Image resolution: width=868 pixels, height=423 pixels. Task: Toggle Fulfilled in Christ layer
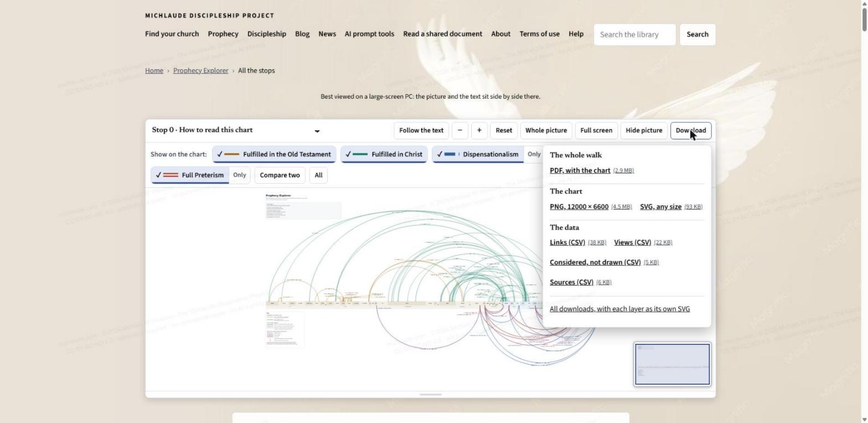tap(384, 154)
